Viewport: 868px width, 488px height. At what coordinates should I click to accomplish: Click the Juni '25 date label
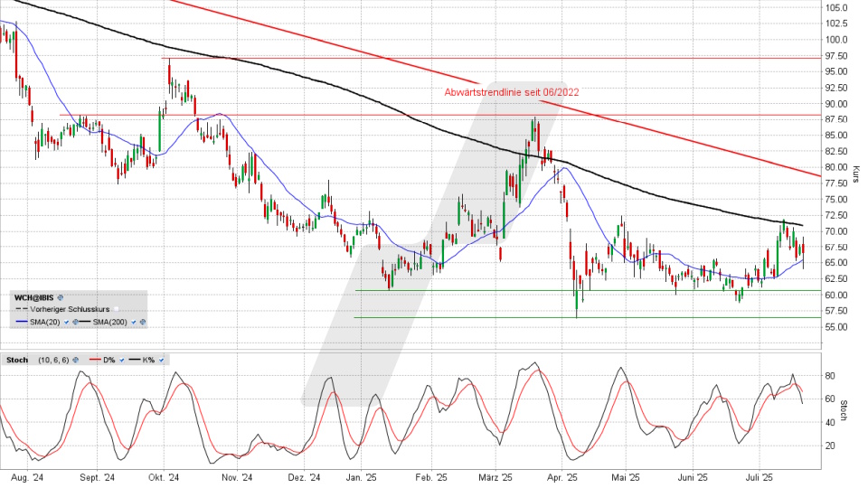693,477
